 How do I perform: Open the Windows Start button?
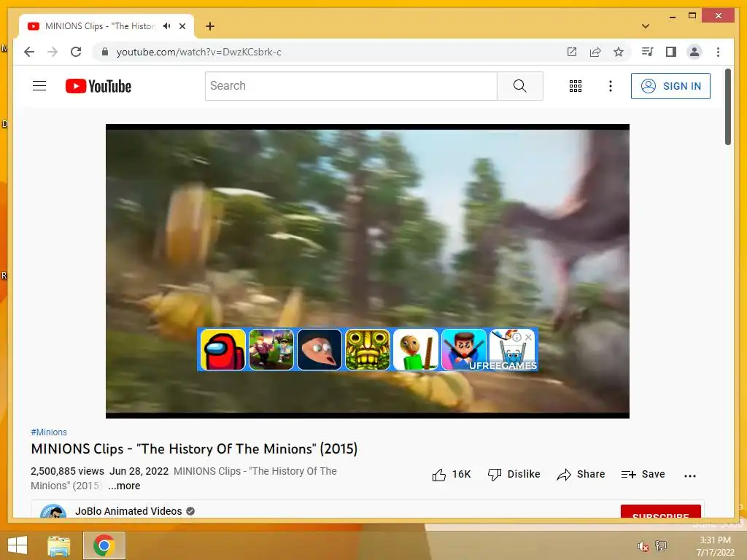pyautogui.click(x=18, y=545)
